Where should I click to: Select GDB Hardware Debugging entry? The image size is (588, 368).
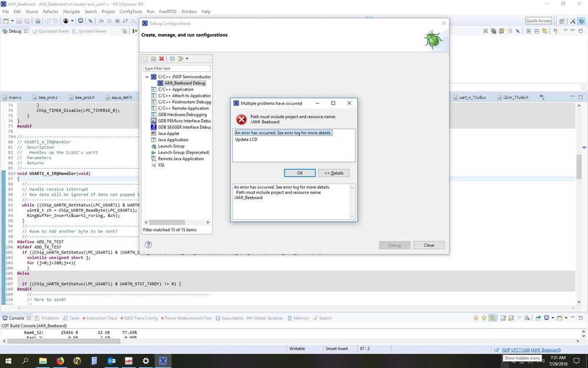point(179,114)
